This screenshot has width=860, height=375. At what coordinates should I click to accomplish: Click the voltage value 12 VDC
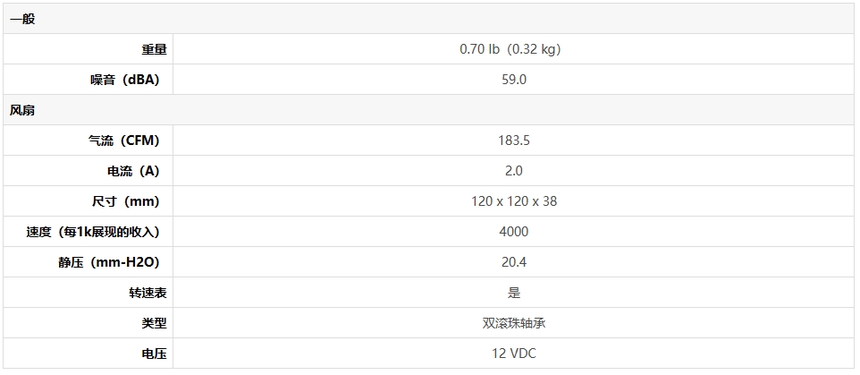click(514, 353)
